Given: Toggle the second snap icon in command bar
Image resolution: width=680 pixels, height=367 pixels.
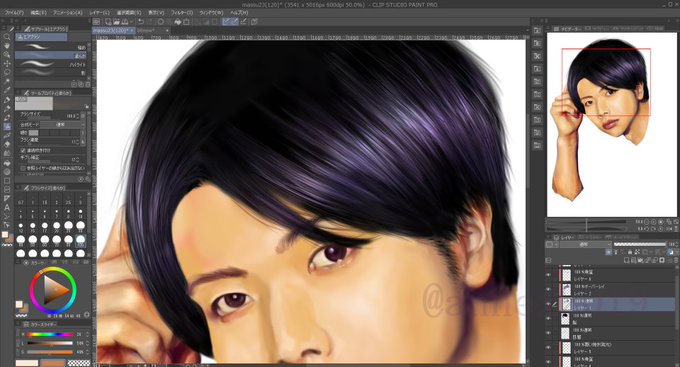Looking at the screenshot, I should coord(235,21).
